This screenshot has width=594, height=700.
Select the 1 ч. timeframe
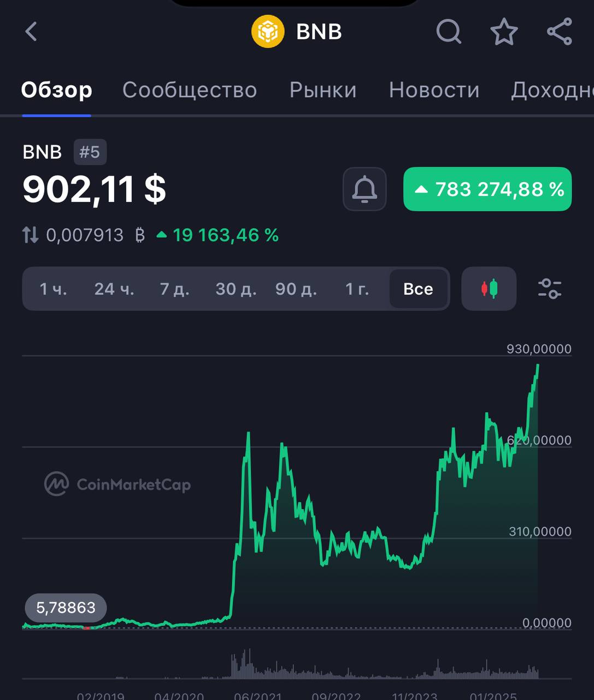click(53, 289)
